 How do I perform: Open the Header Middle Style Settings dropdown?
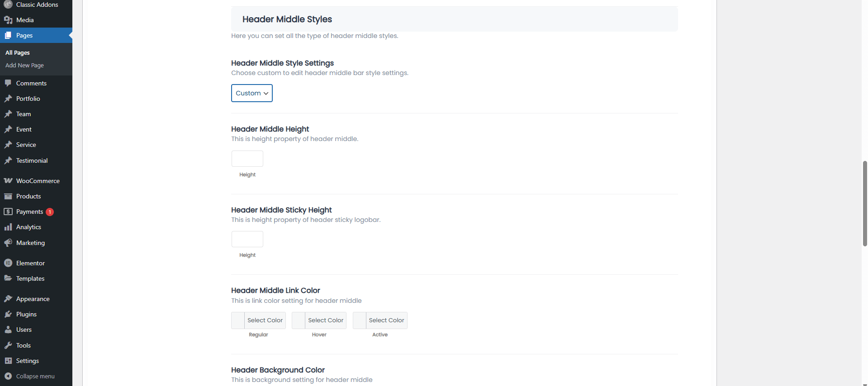(251, 93)
